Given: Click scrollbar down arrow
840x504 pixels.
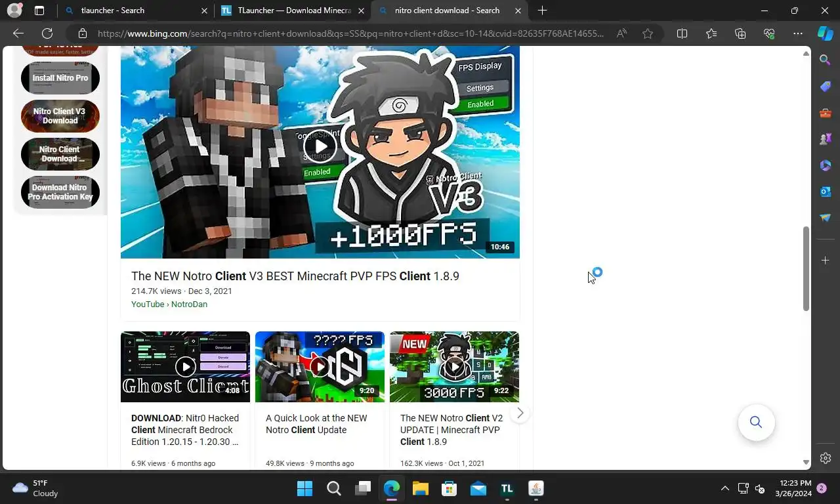Looking at the screenshot, I should click(x=806, y=463).
